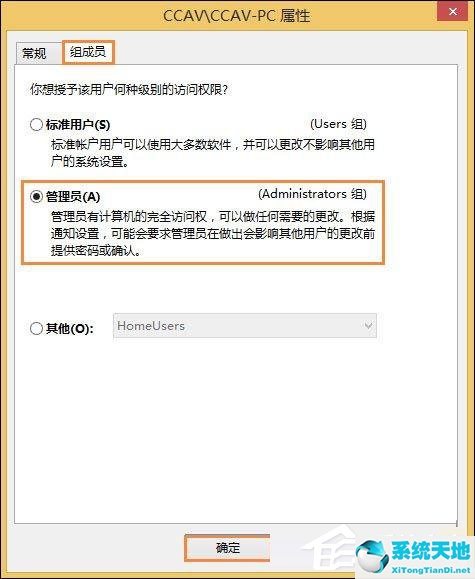Click the 标准用户(S) label text

(78, 125)
